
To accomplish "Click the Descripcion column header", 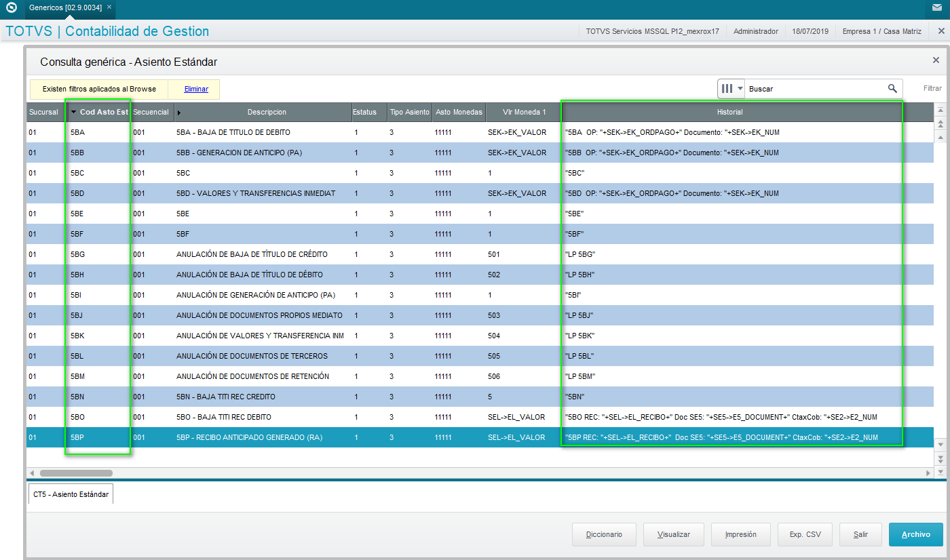I will (x=267, y=112).
